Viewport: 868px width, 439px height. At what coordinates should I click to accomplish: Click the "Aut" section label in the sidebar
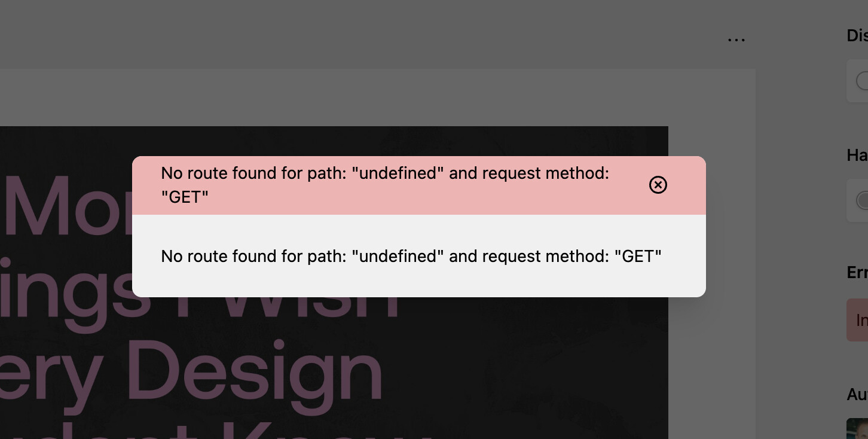tap(857, 394)
